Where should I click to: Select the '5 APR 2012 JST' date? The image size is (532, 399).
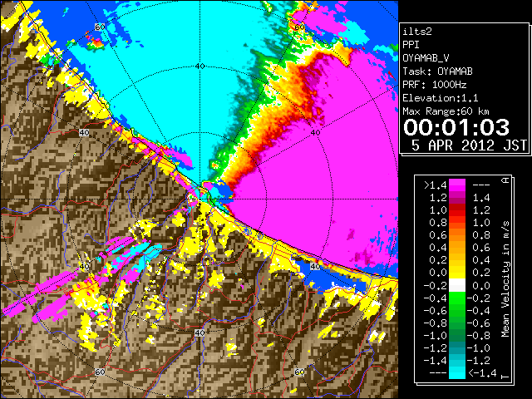coord(469,145)
